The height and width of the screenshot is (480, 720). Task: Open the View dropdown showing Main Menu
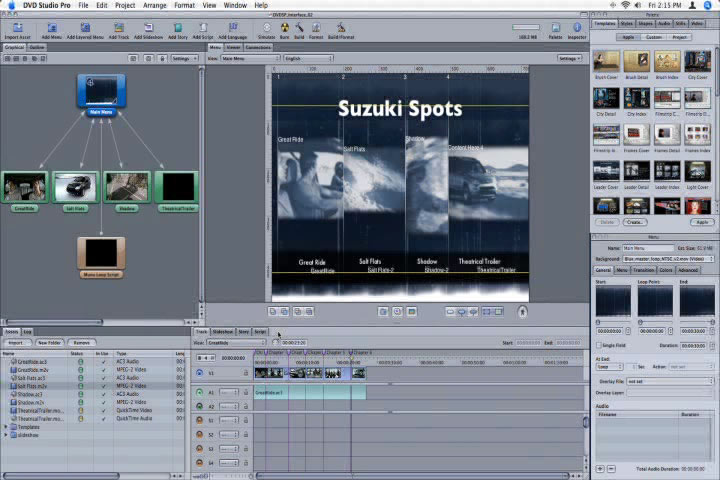pyautogui.click(x=250, y=58)
